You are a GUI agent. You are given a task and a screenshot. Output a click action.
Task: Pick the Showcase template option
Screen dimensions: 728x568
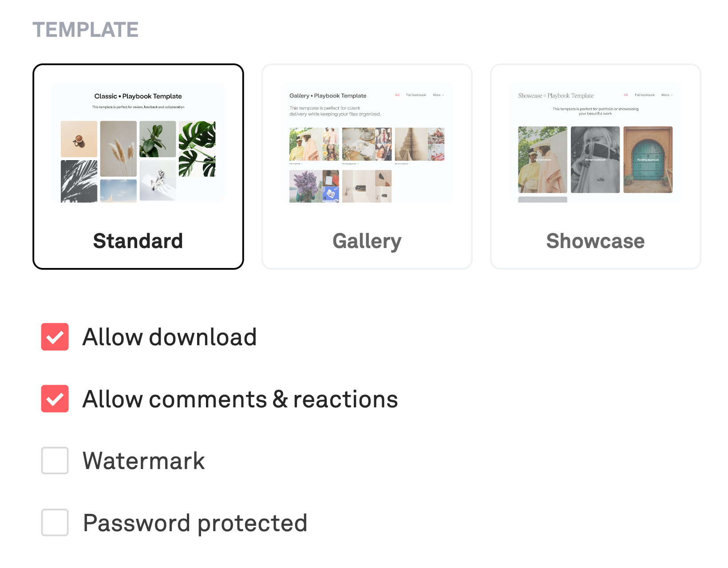pos(595,166)
